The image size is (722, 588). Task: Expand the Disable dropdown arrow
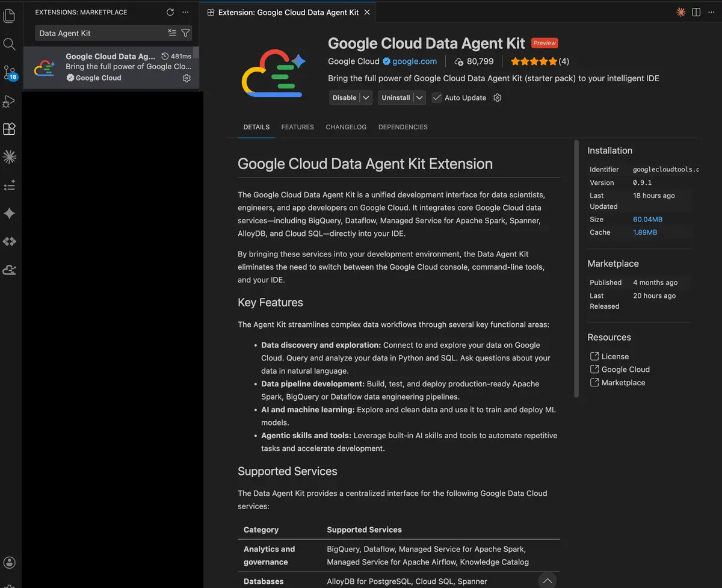[366, 97]
